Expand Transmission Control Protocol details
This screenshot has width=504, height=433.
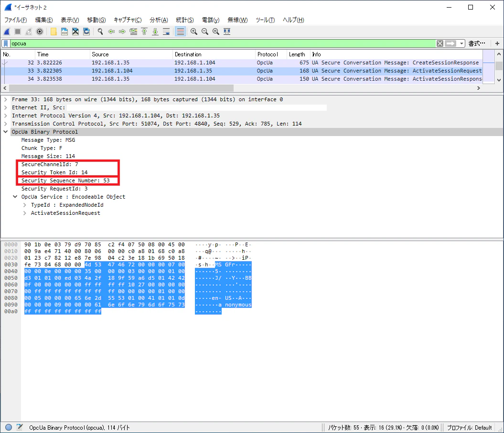click(5, 124)
